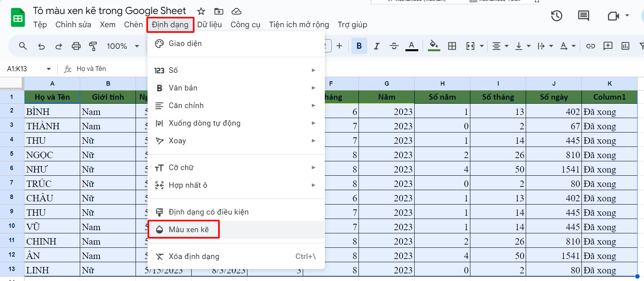Open text rotation dropdown
Image resolution: width=644 pixels, height=281 pixels.
point(567,46)
